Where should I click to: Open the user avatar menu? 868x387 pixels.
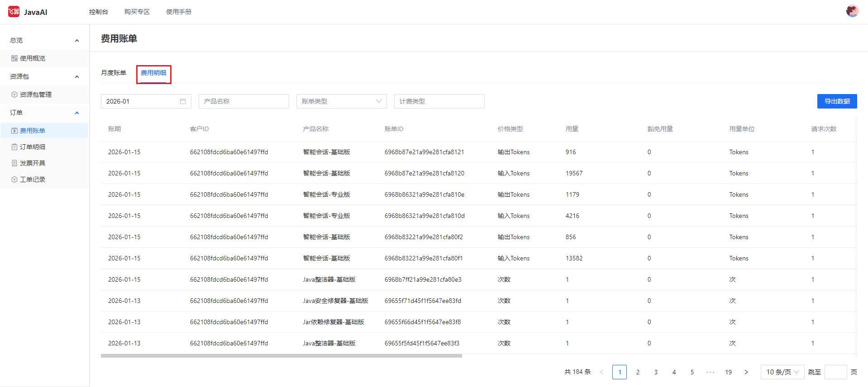click(x=852, y=11)
